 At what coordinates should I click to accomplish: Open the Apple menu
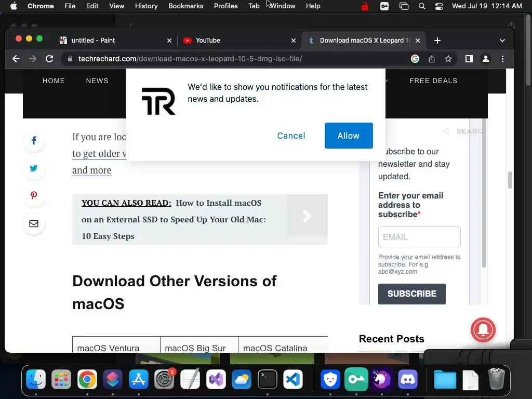point(14,6)
